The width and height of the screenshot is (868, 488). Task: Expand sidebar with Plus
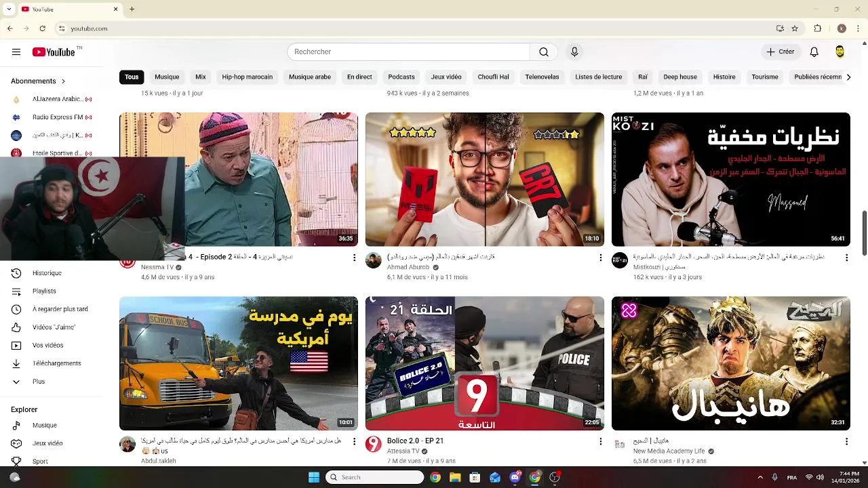39,382
